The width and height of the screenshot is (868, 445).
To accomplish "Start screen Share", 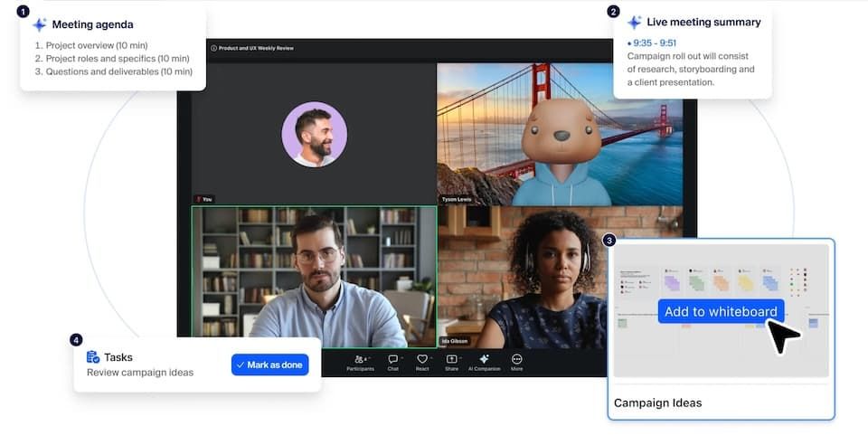I will coord(451,363).
